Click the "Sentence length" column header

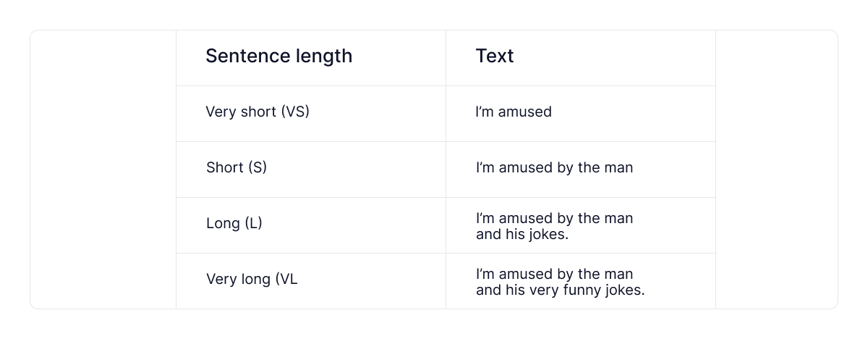point(278,56)
